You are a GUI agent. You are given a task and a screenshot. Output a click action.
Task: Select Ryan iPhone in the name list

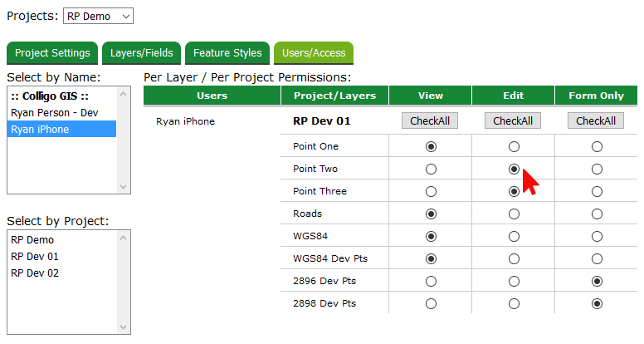[40, 129]
